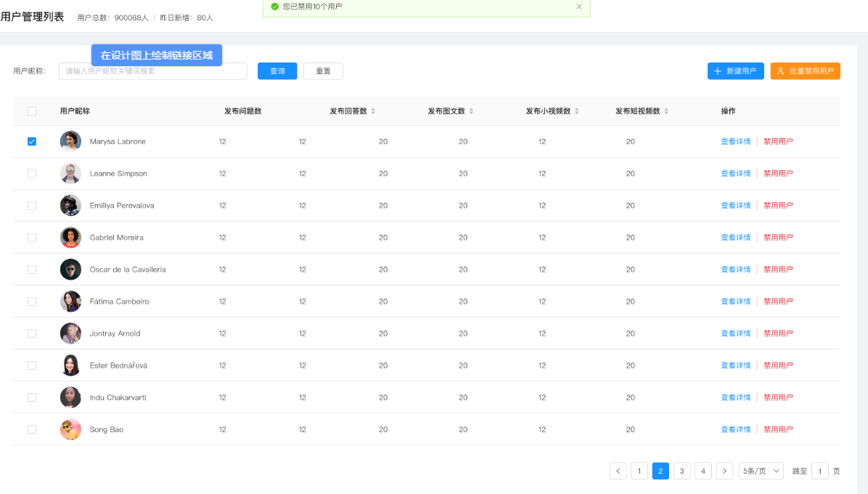Click the name Song Bao
868x494 pixels.
pyautogui.click(x=106, y=430)
